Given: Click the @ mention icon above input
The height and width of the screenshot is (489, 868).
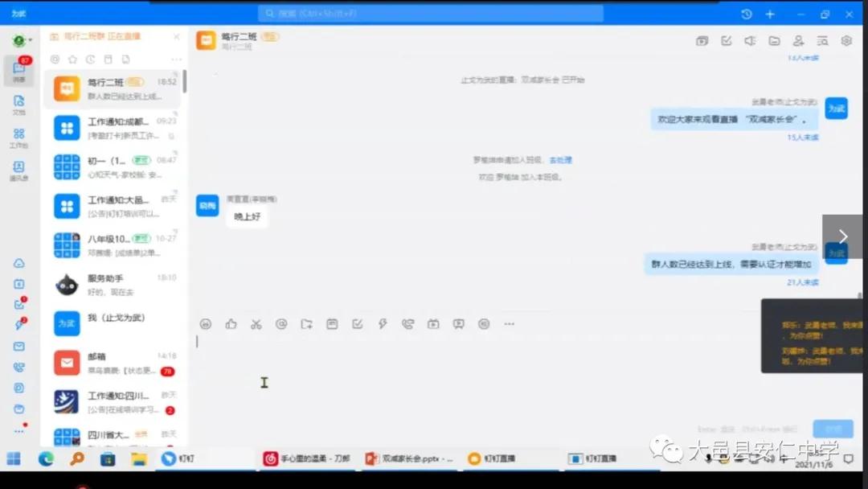Looking at the screenshot, I should pos(281,324).
